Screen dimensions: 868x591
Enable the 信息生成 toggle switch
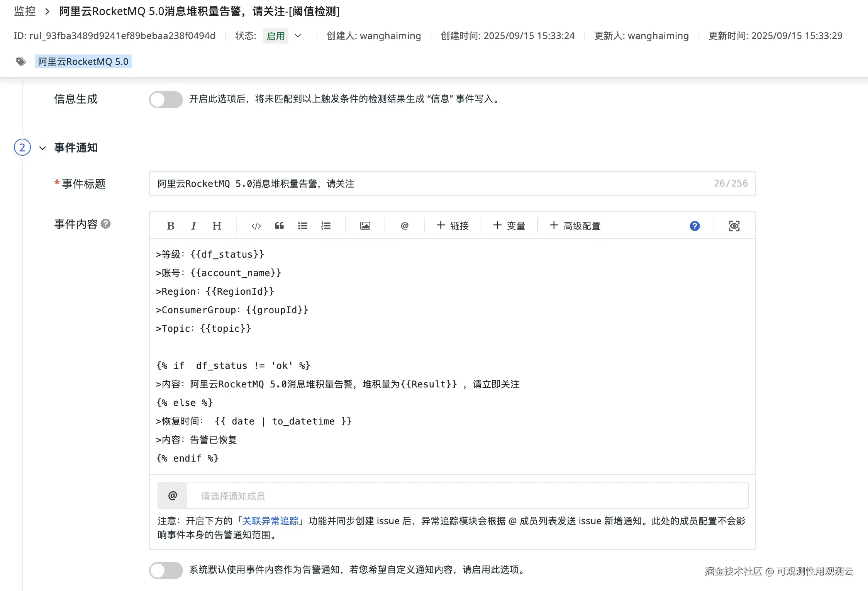[166, 99]
